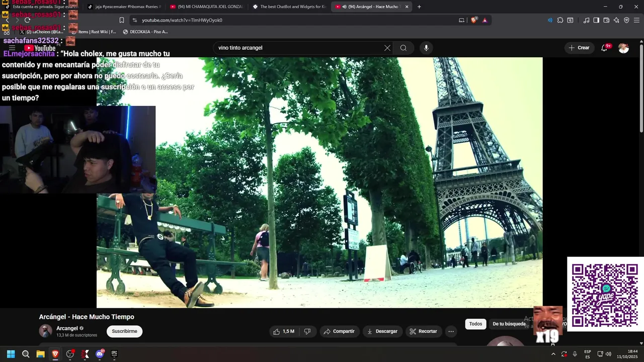This screenshot has width=644, height=362.
Task: Open the YouTube account avatar menu
Action: pyautogui.click(x=623, y=48)
